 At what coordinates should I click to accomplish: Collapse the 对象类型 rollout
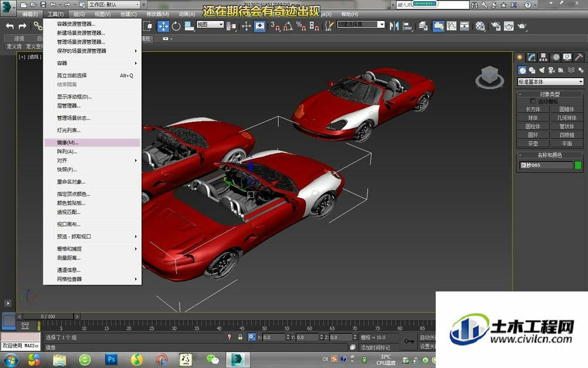[550, 94]
